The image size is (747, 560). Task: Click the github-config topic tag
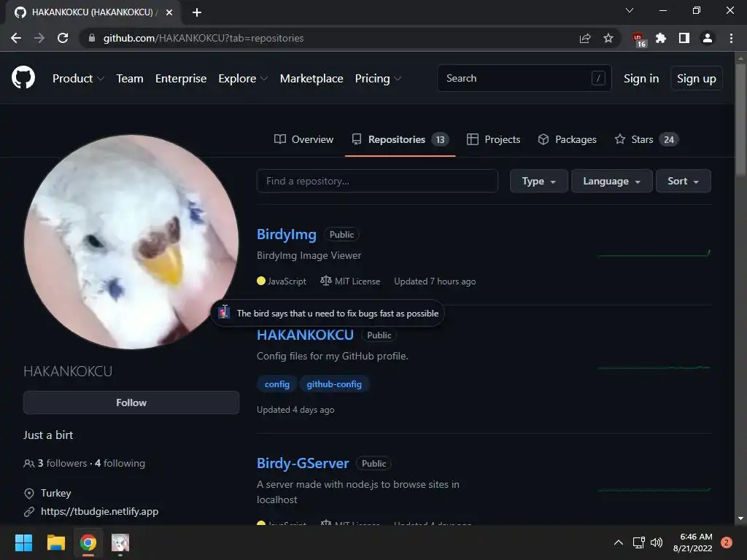coord(334,384)
